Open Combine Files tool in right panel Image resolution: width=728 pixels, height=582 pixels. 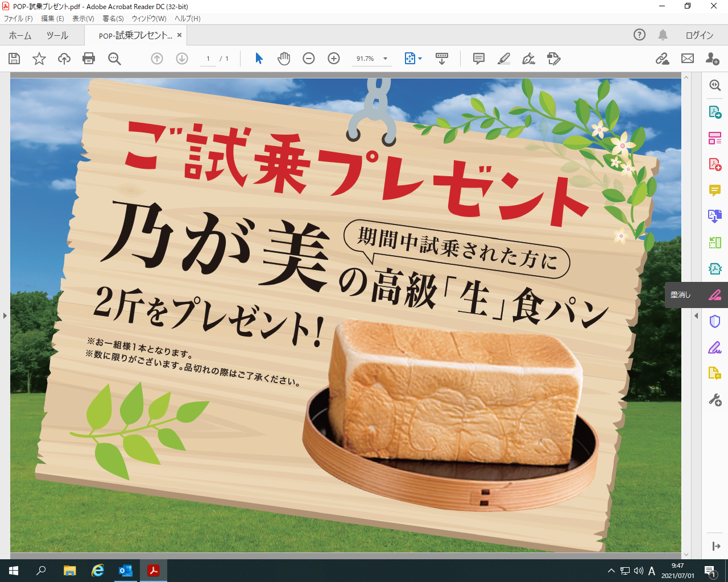pyautogui.click(x=715, y=217)
